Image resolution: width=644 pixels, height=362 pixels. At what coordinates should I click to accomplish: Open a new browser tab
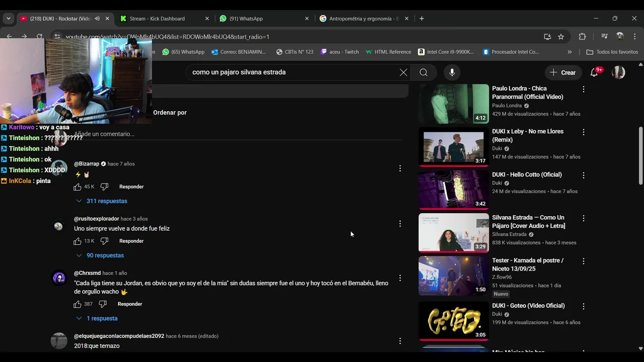[x=422, y=19]
